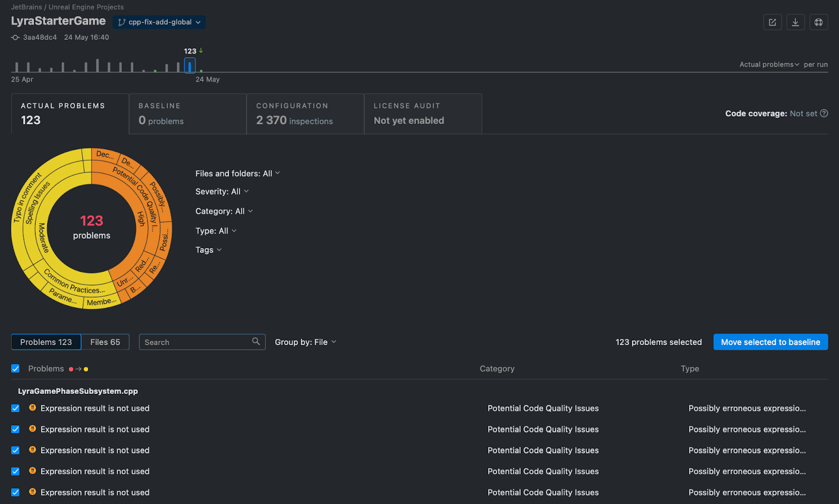Click the LyraGamePhaseSubsystem.cpp file group header
The height and width of the screenshot is (504, 839).
click(x=78, y=391)
